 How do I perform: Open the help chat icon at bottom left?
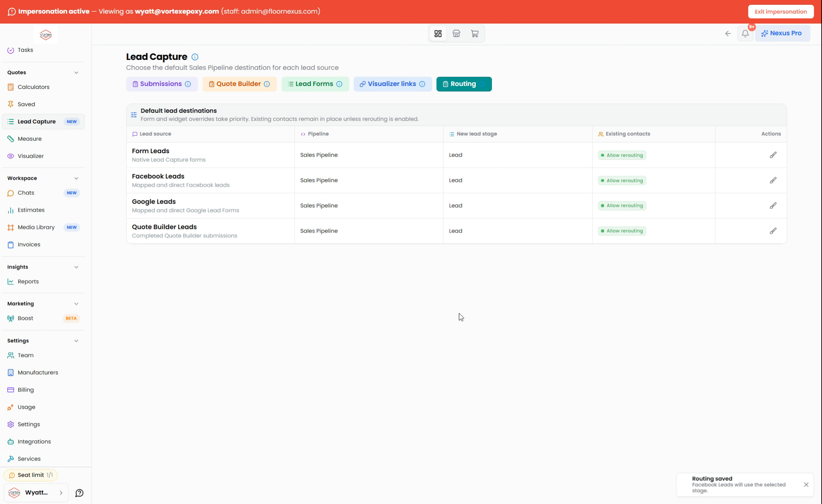tap(79, 493)
